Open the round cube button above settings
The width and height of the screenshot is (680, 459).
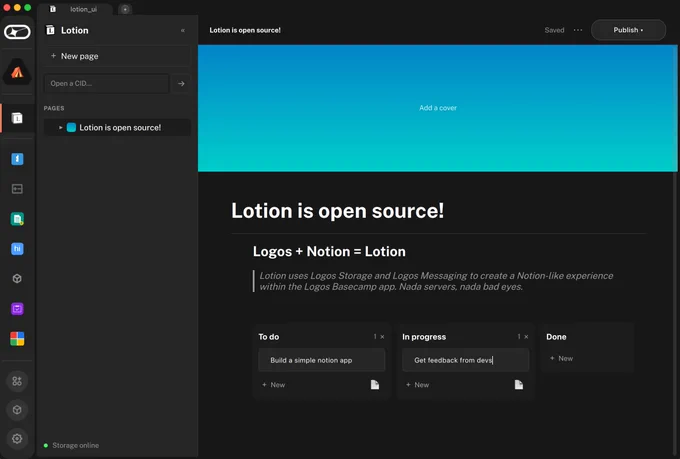click(17, 410)
